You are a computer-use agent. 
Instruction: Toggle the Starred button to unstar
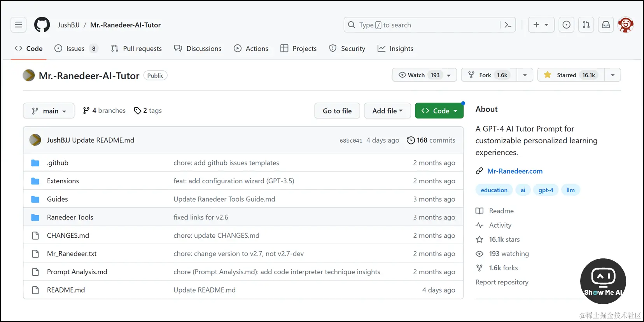tap(571, 75)
